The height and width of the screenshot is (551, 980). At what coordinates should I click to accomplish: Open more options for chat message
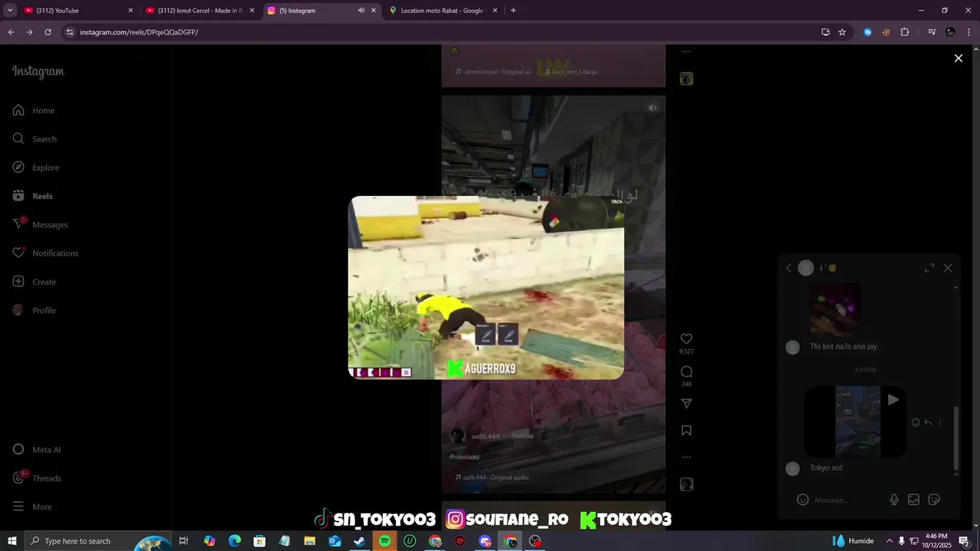point(940,422)
